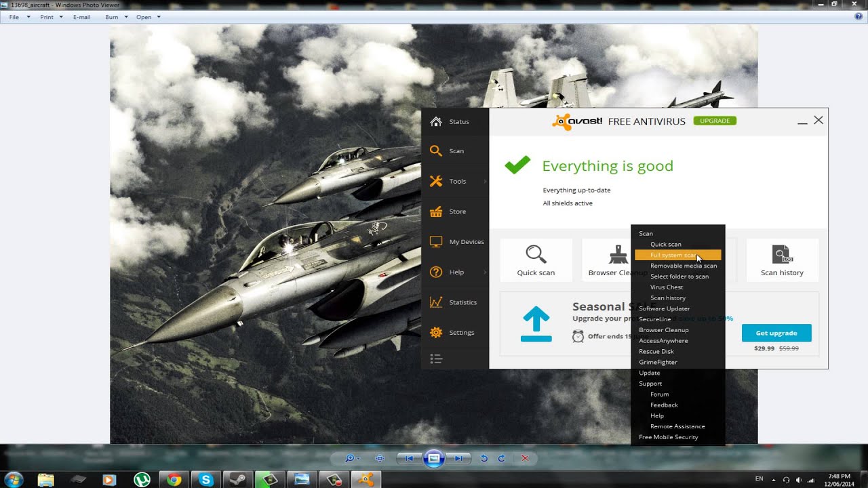Go to previous photo in Photo Viewer
Viewport: 868px width, 488px height.
409,458
